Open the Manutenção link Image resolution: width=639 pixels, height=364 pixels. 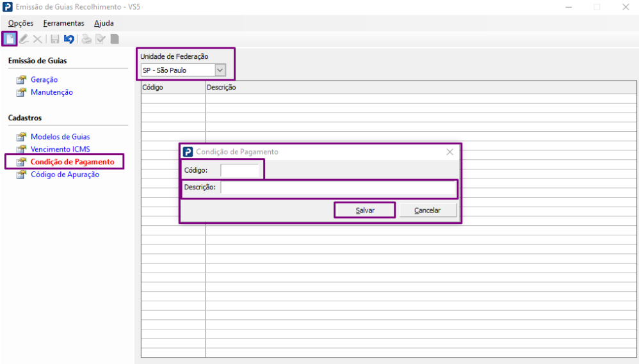point(52,92)
